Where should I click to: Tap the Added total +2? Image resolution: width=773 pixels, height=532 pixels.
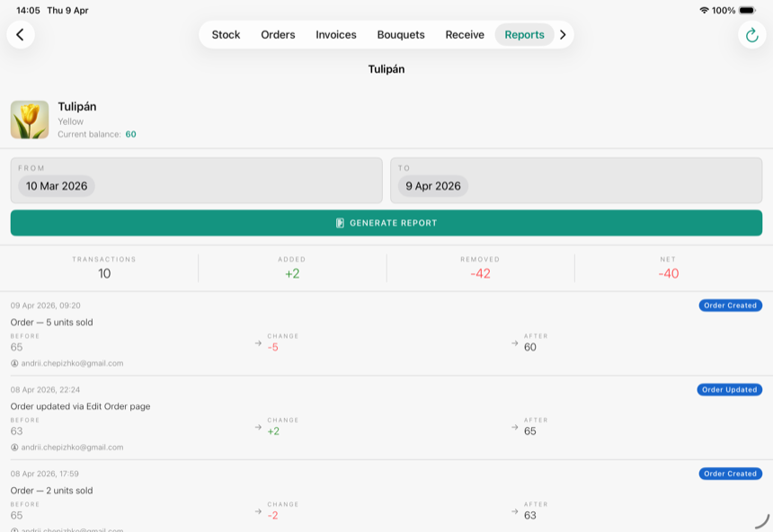tap(292, 274)
